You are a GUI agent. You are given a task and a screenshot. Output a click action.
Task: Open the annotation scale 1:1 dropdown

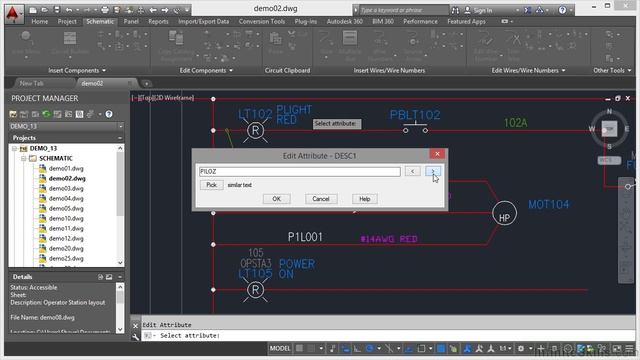506,349
